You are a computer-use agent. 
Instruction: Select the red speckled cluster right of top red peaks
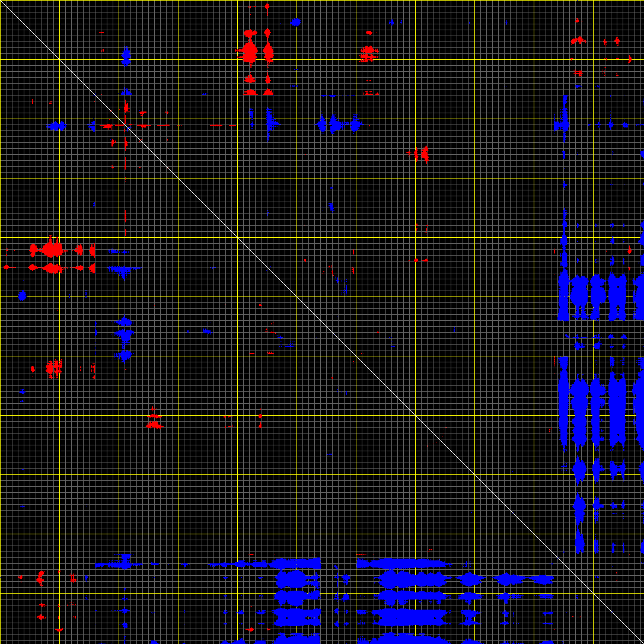[368, 54]
